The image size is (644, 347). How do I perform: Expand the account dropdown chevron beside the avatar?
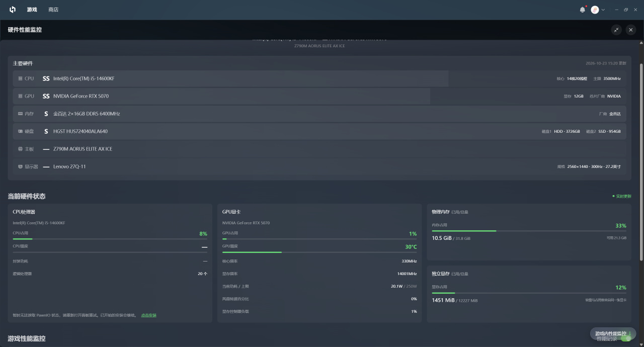click(603, 10)
